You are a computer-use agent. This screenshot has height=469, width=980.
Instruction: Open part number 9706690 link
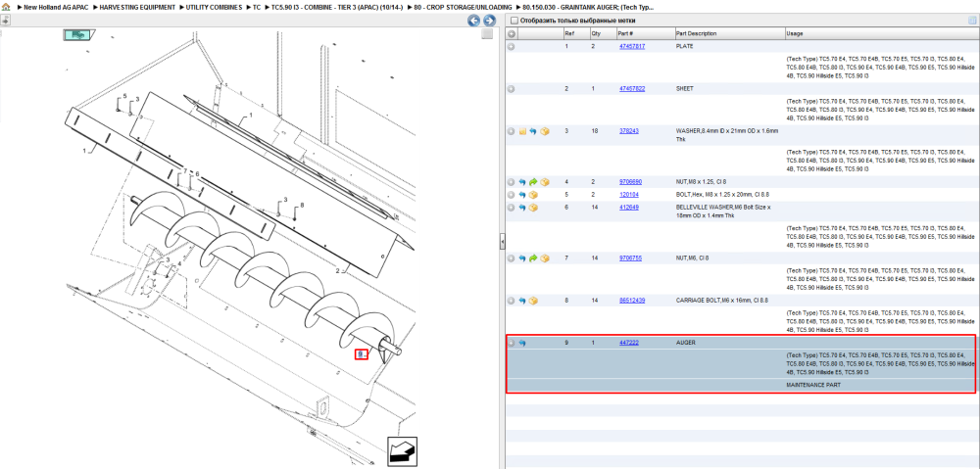pyautogui.click(x=630, y=182)
